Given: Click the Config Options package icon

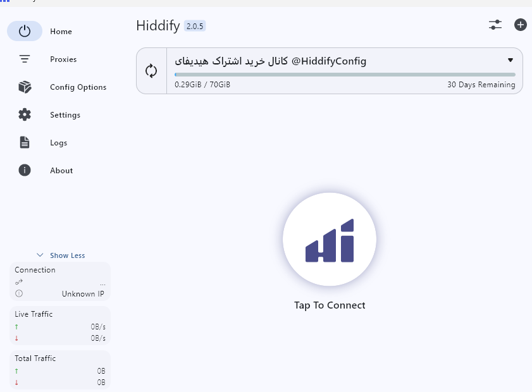Looking at the screenshot, I should [24, 87].
